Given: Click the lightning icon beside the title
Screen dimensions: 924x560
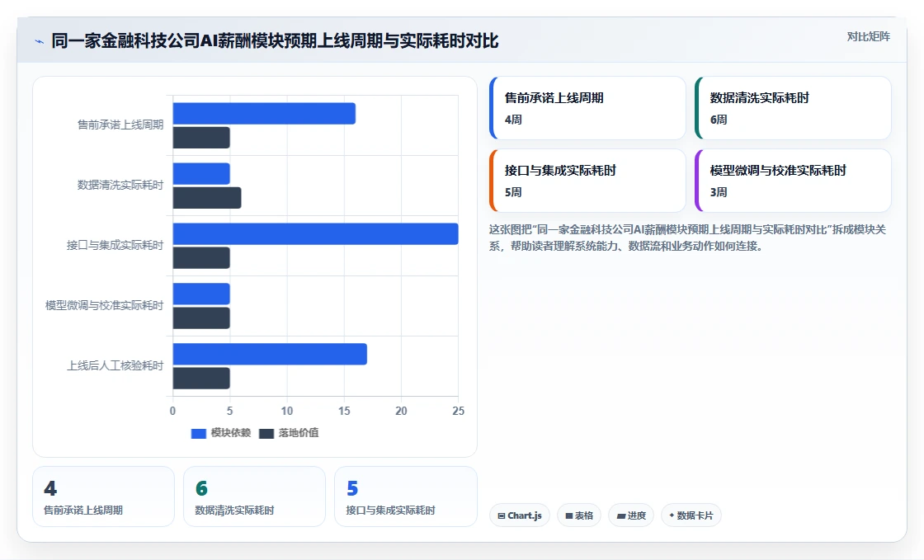Looking at the screenshot, I should coord(40,41).
